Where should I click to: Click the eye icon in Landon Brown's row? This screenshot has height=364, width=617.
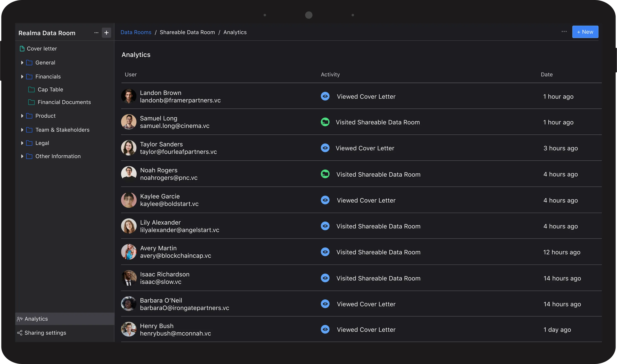(x=325, y=96)
